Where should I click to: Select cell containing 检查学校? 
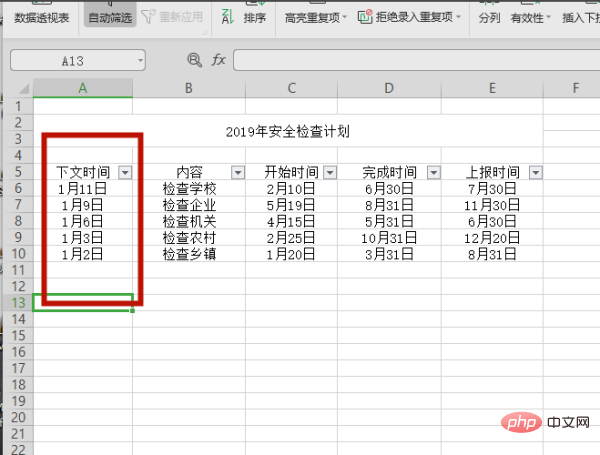(189, 189)
